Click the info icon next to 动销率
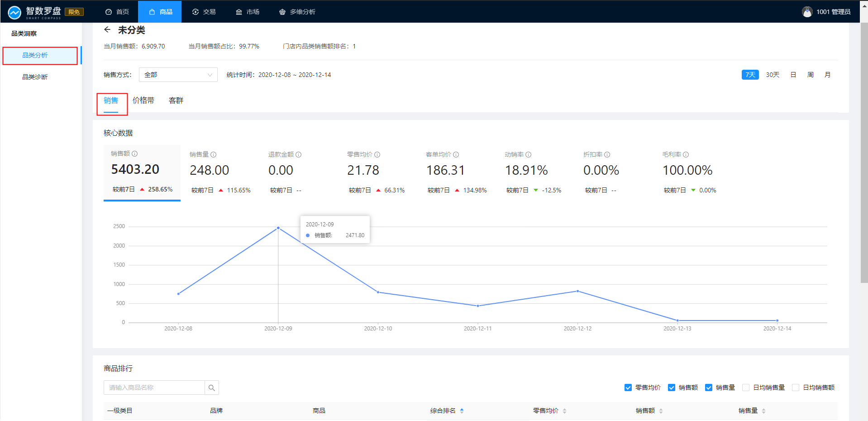 (529, 155)
